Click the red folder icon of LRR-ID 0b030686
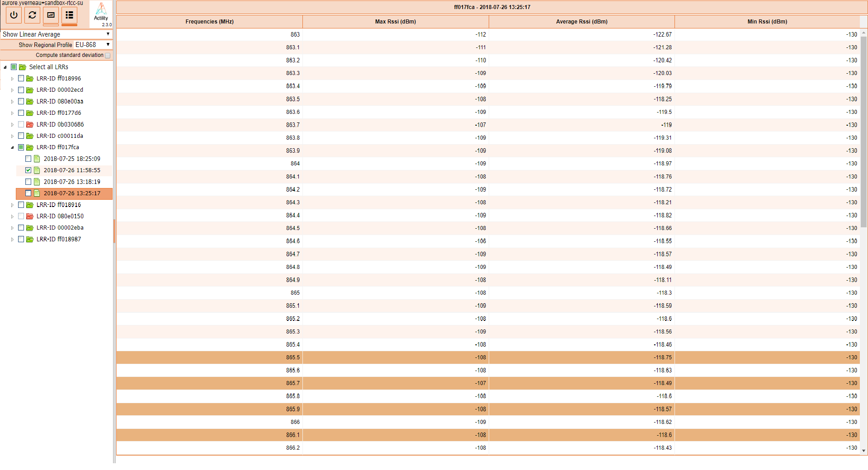The height and width of the screenshot is (470, 868). pos(30,124)
